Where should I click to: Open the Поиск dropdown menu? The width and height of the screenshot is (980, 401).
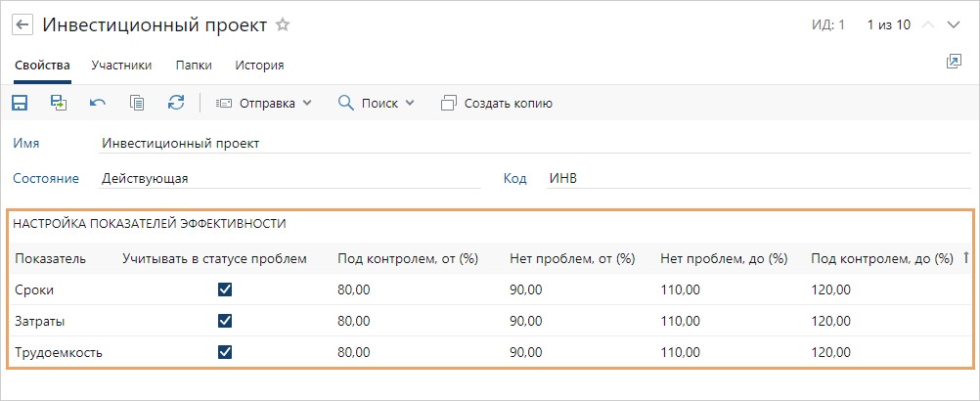pos(377,103)
